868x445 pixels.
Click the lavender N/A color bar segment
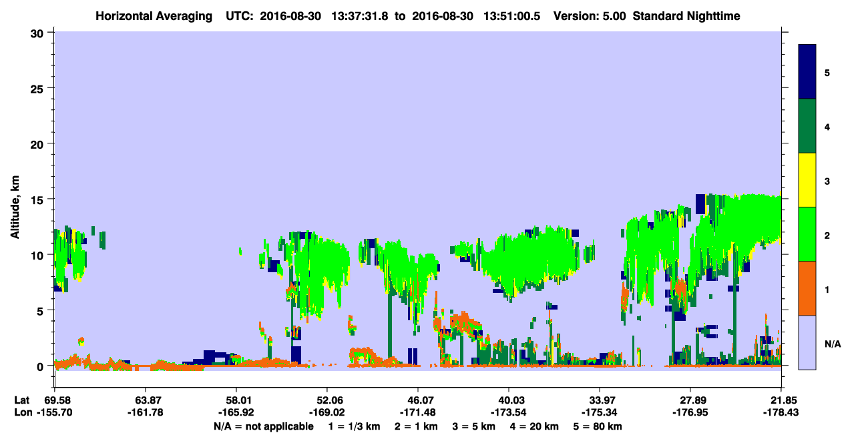pyautogui.click(x=807, y=342)
